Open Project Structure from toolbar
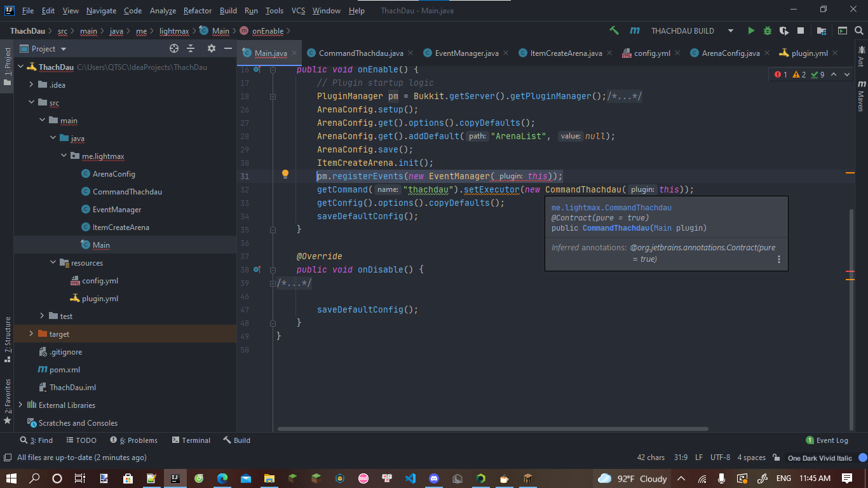Image resolution: width=868 pixels, height=488 pixels. click(822, 30)
